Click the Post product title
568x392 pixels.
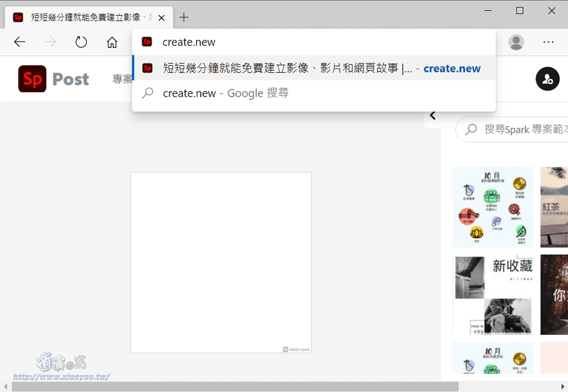click(x=70, y=79)
